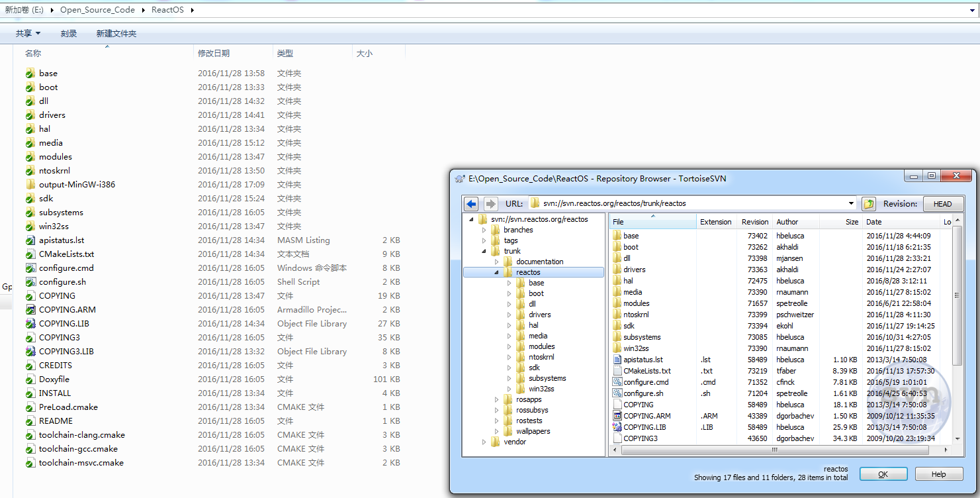Viewport: 980px width, 498px height.
Task: Open the 共享 dropdown in Explorer toolbar
Action: pyautogui.click(x=28, y=33)
